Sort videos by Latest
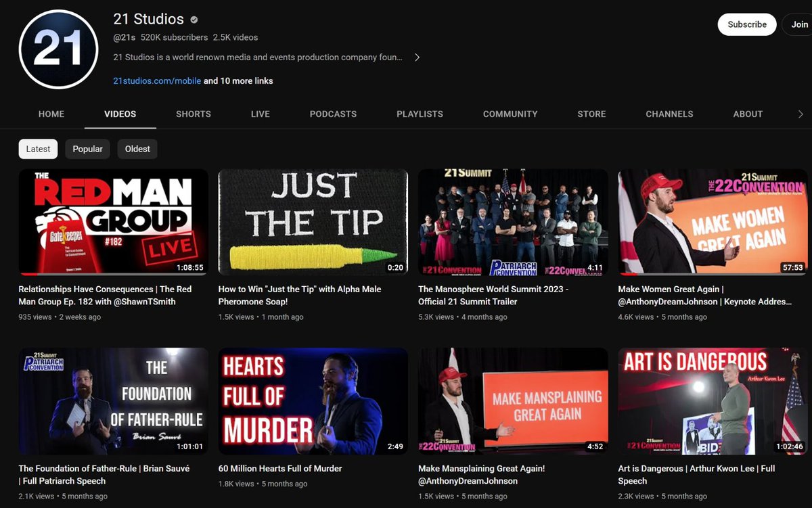This screenshot has height=508, width=812. coord(39,149)
